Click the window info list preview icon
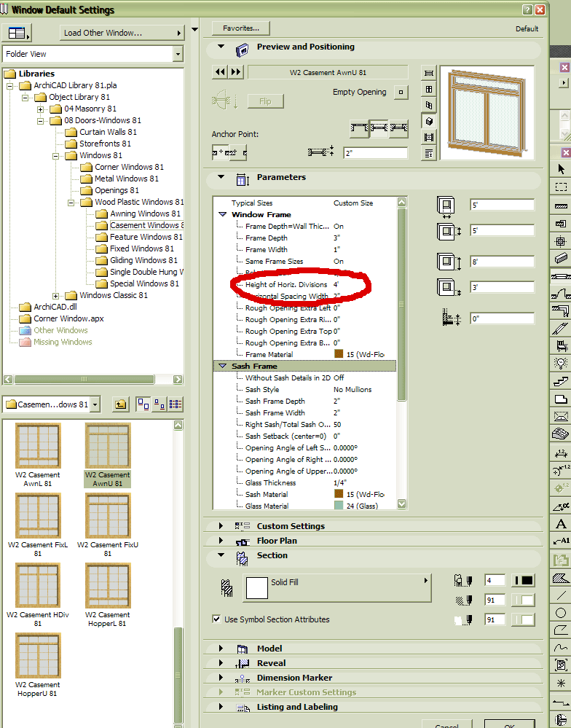Image resolution: width=571 pixels, height=728 pixels. (x=429, y=153)
